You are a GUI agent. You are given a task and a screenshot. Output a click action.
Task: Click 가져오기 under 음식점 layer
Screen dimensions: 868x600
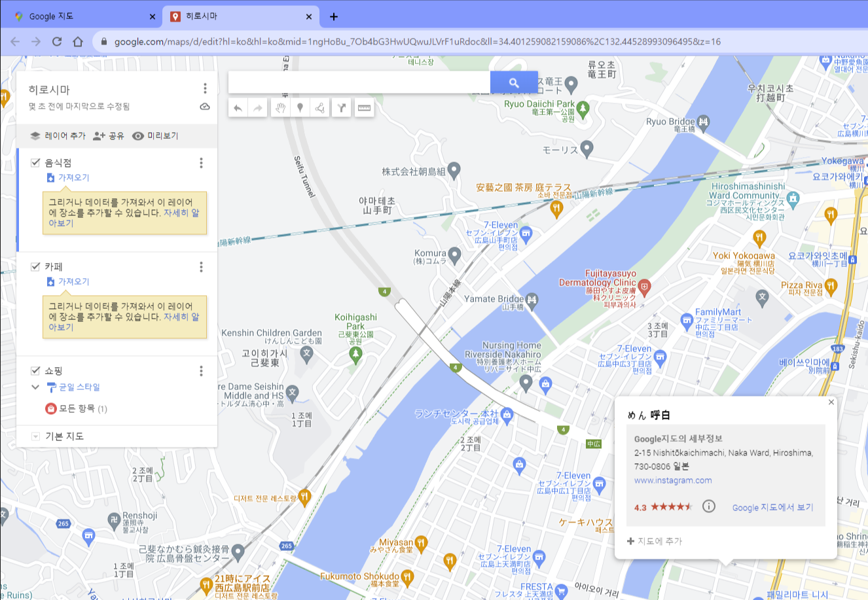pos(68,178)
